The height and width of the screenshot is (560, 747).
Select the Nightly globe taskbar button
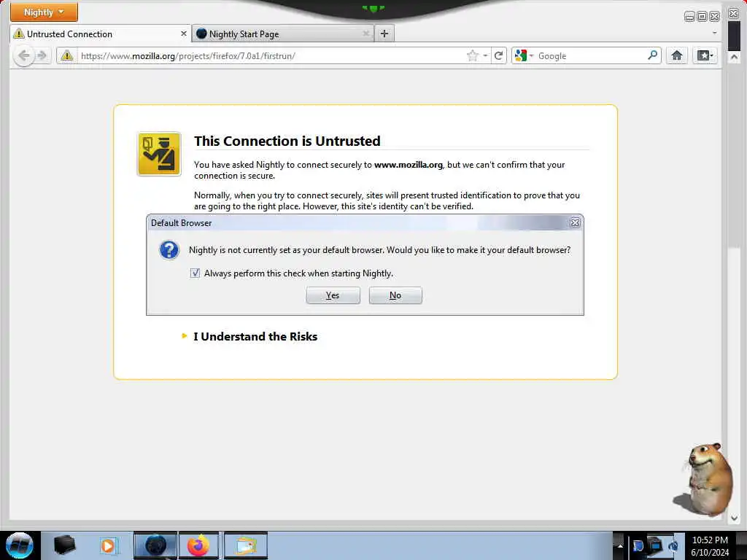(155, 545)
